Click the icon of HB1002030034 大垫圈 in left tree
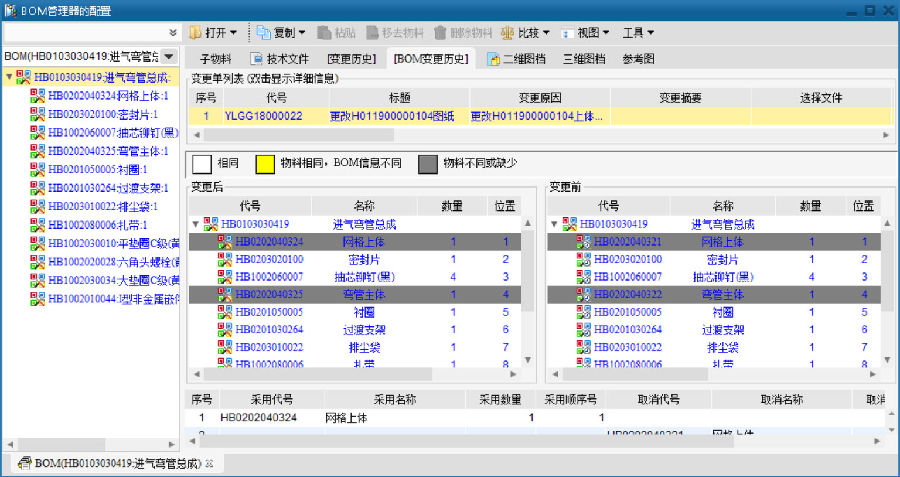The width and height of the screenshot is (900, 477). [x=37, y=280]
